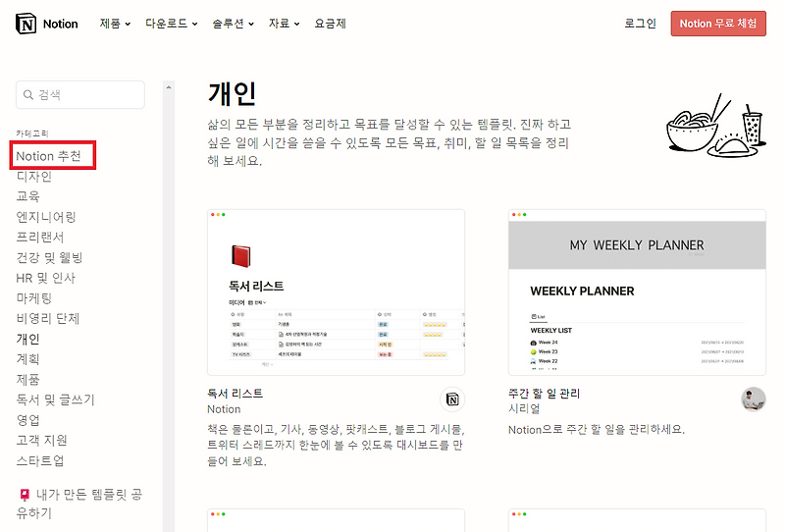
Task: Select the HR 및 인사 category
Action: [x=45, y=278]
